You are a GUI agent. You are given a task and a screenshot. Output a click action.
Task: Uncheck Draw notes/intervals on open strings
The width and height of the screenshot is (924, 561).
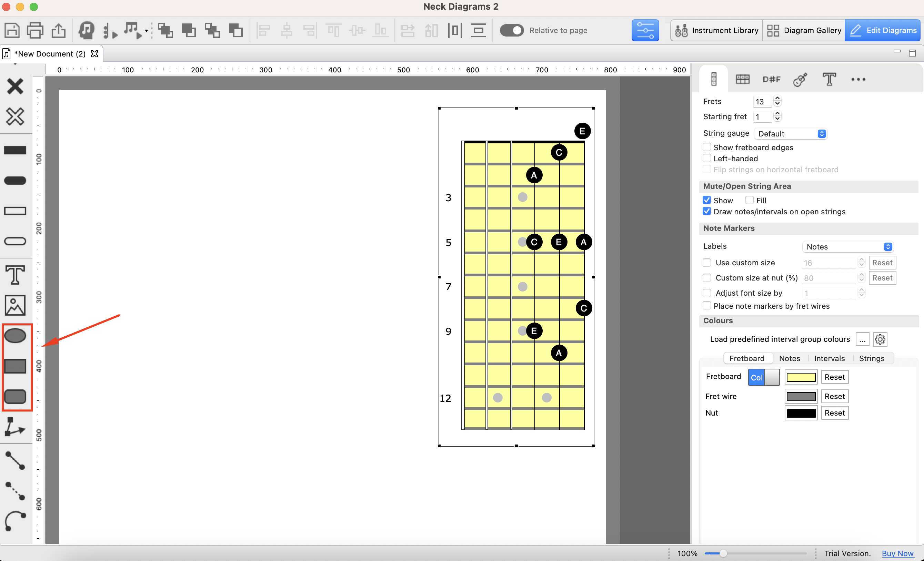(x=706, y=211)
